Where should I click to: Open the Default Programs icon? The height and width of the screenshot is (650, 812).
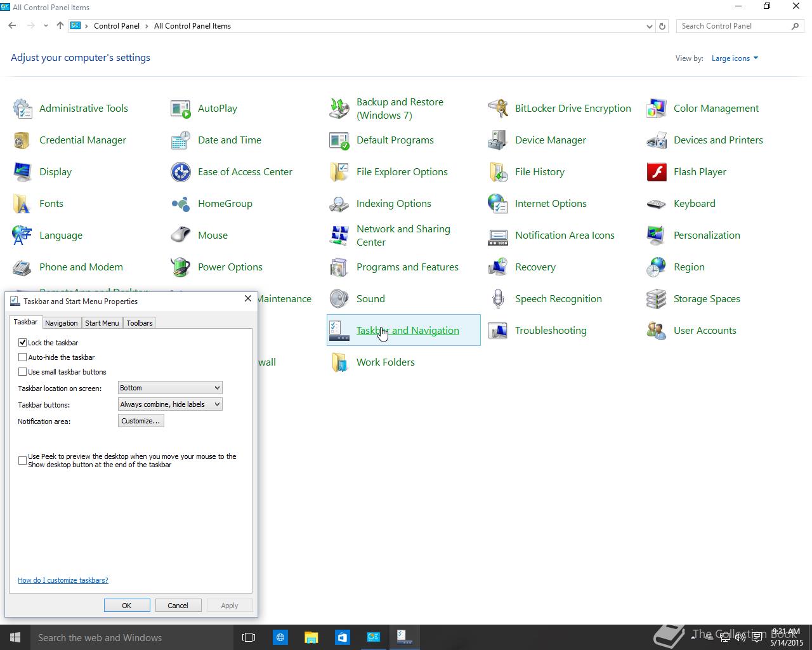point(339,140)
